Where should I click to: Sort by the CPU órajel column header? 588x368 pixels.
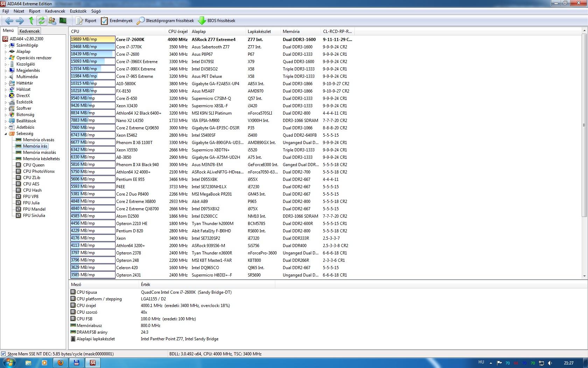[178, 32]
